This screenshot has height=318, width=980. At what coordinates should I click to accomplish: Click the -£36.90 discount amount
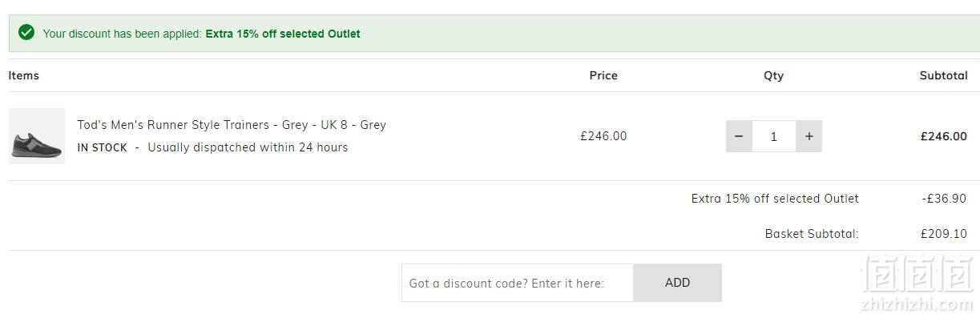pos(944,199)
